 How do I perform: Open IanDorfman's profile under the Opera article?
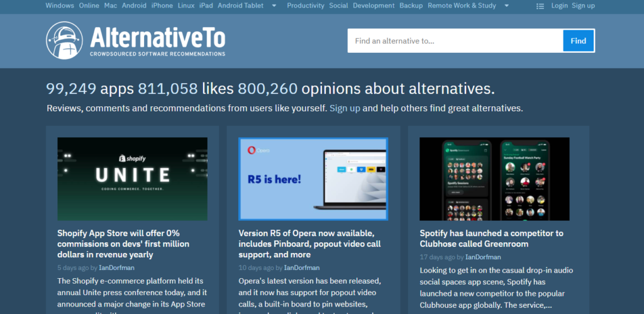[302, 267]
